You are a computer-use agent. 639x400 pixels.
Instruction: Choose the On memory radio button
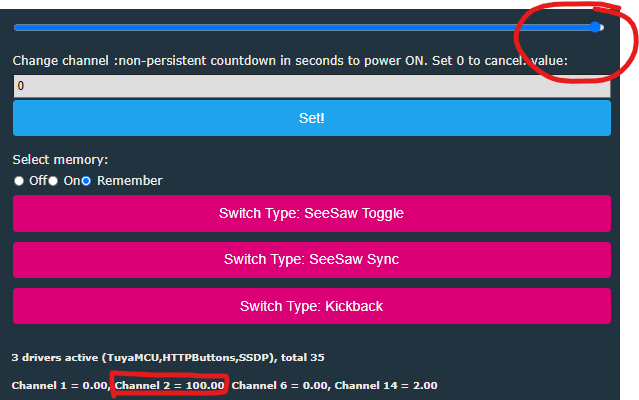tap(53, 181)
